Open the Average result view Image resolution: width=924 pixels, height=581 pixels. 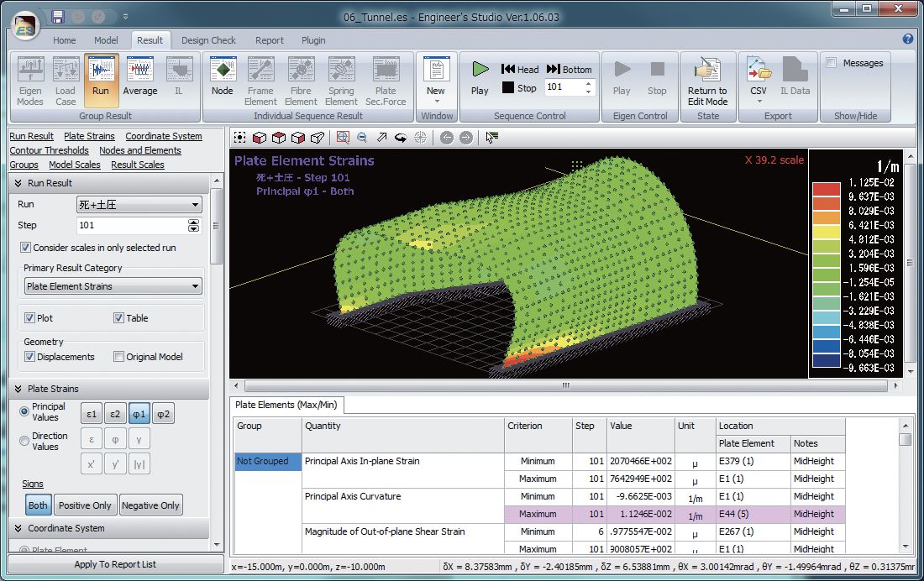[x=140, y=76]
